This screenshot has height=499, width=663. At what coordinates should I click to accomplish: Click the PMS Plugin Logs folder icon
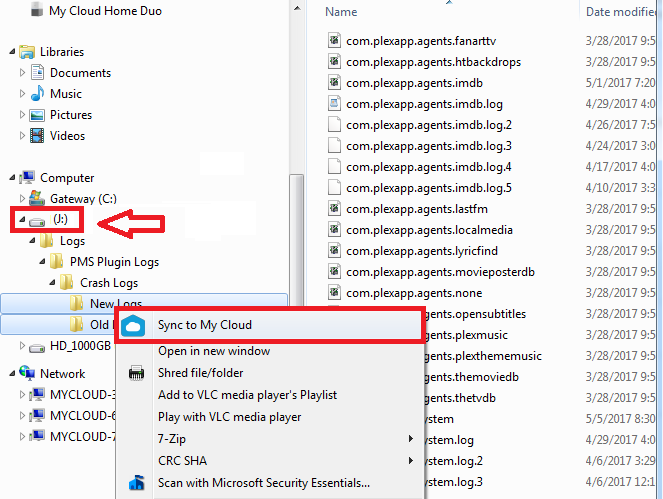[x=57, y=262]
